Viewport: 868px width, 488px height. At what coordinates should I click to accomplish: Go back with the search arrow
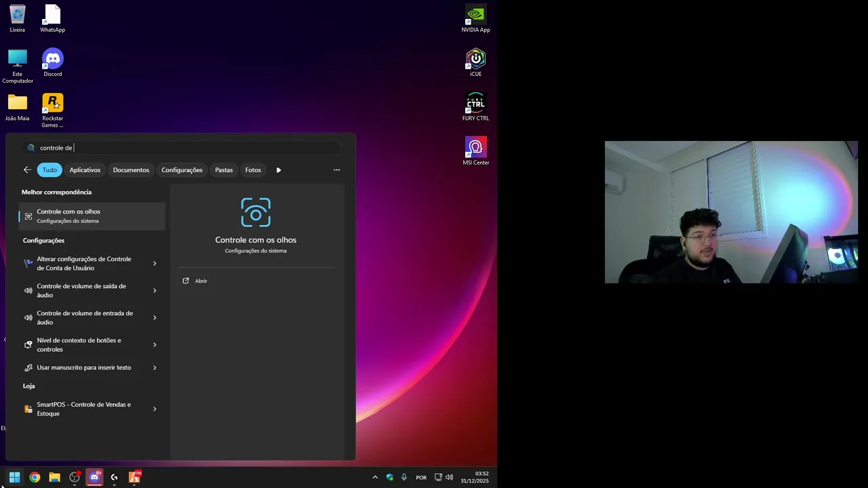point(27,170)
